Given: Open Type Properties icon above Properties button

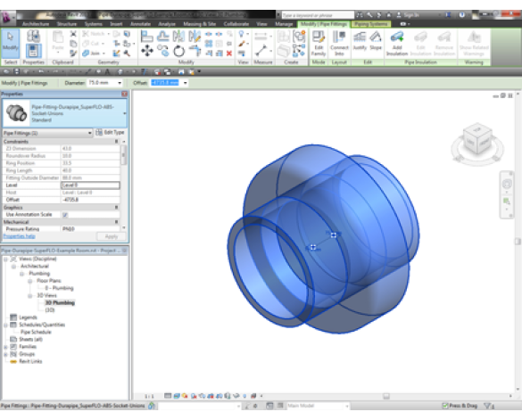Looking at the screenshot, I should pyautogui.click(x=33, y=36).
